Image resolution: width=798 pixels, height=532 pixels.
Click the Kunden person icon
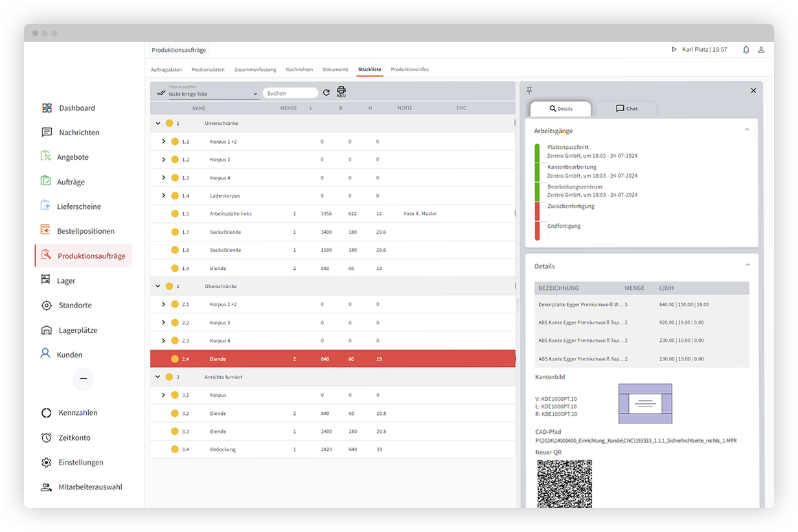click(45, 353)
